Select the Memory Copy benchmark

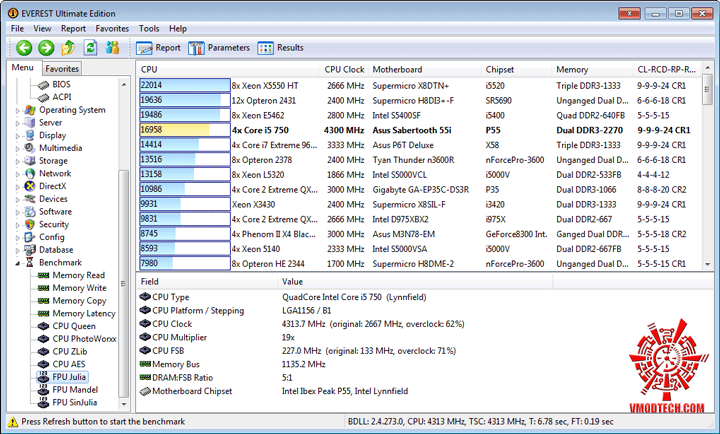(79, 301)
